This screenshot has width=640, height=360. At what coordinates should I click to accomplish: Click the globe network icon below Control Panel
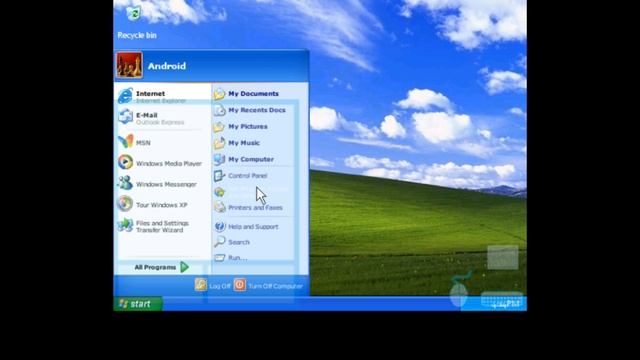(220, 192)
